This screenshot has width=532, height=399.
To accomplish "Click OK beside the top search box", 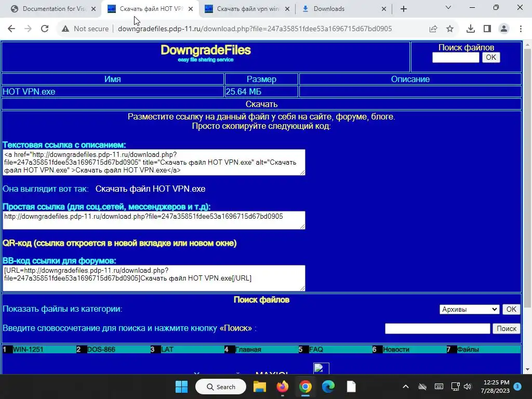I will click(491, 57).
